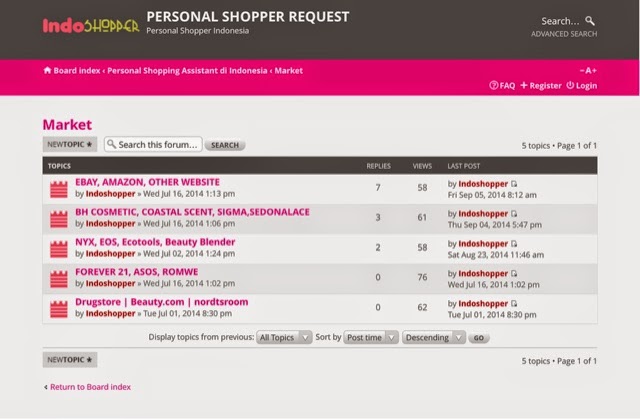This screenshot has height=419, width=640.
Task: Click topic icon for EBAY, AMAZON, OTHER WEBSITE
Action: 59,189
